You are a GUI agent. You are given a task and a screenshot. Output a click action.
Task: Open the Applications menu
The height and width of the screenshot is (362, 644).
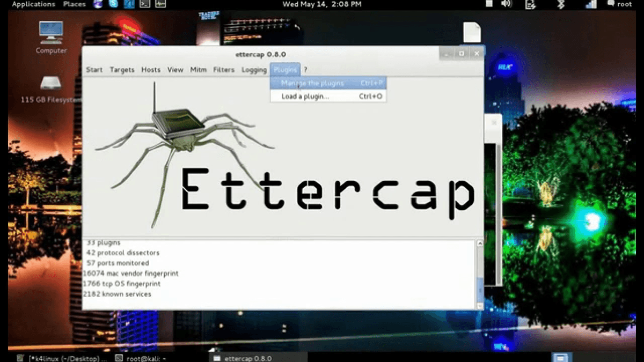pos(33,4)
